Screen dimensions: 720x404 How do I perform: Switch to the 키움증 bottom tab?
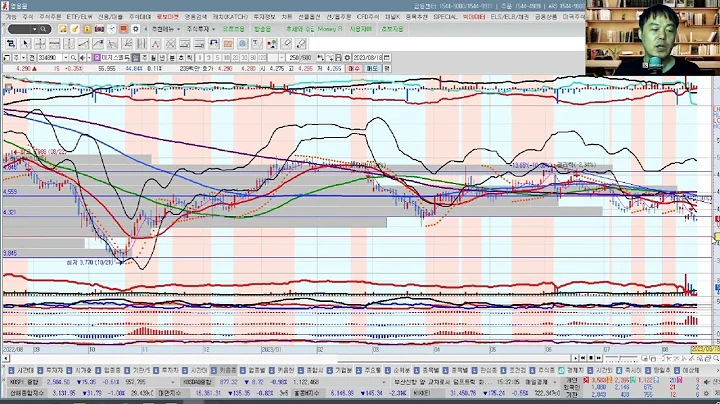point(224,370)
